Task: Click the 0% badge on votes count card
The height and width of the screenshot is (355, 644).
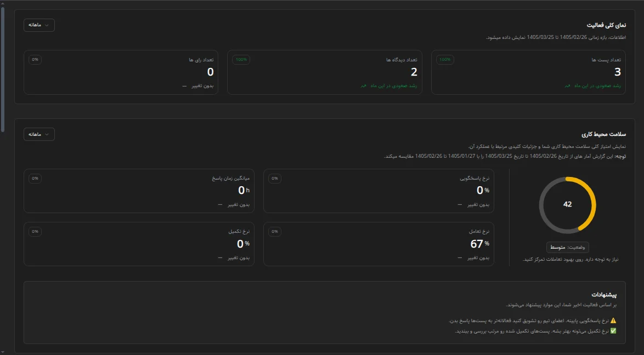Action: (x=35, y=60)
